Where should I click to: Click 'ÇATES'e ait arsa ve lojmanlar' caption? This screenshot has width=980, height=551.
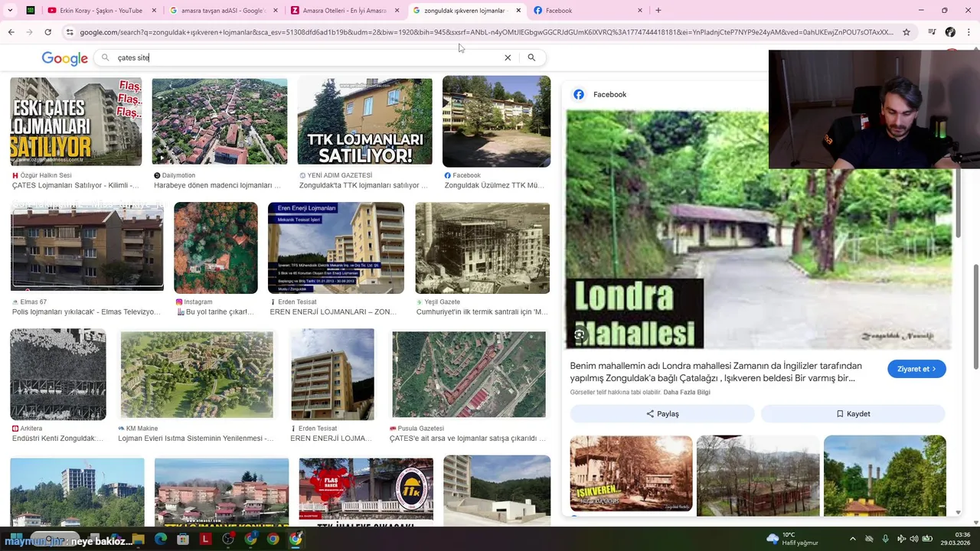tap(468, 439)
